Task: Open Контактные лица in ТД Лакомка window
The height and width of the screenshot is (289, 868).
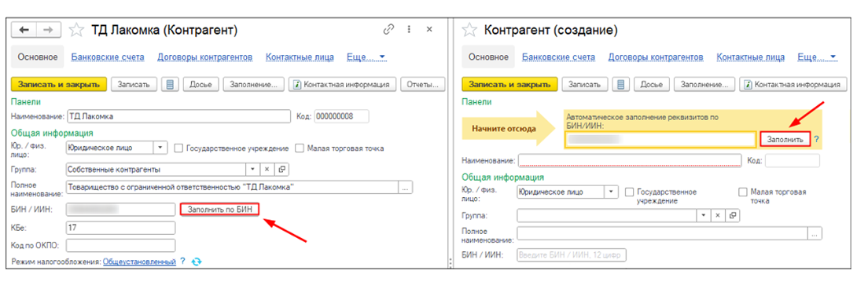Action: pyautogui.click(x=300, y=57)
